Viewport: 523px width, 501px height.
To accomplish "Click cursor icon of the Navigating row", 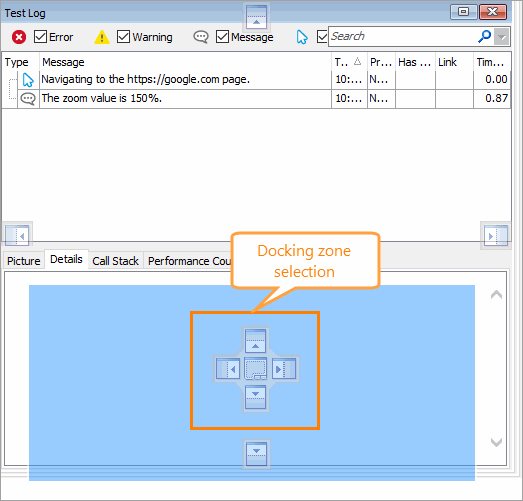I will (28, 80).
